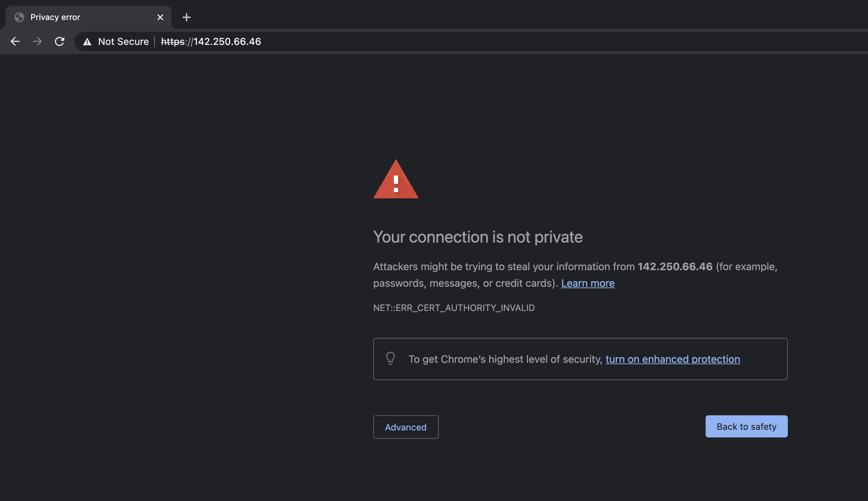Close the Privacy error tab

tap(160, 17)
